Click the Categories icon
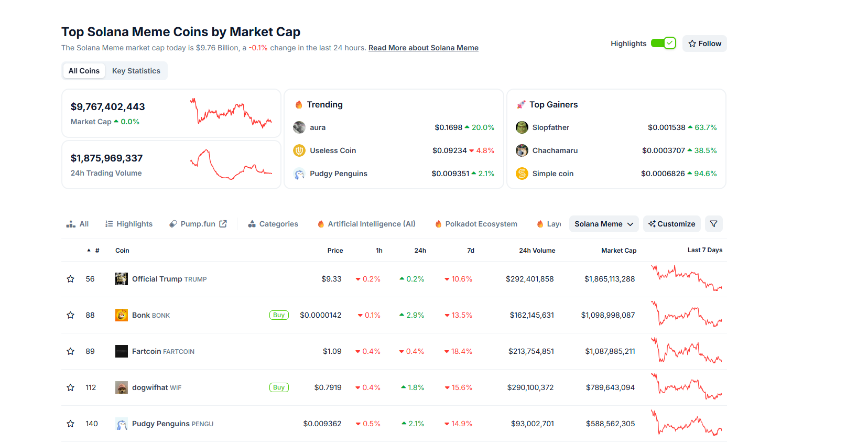This screenshot has width=868, height=443. tap(252, 224)
